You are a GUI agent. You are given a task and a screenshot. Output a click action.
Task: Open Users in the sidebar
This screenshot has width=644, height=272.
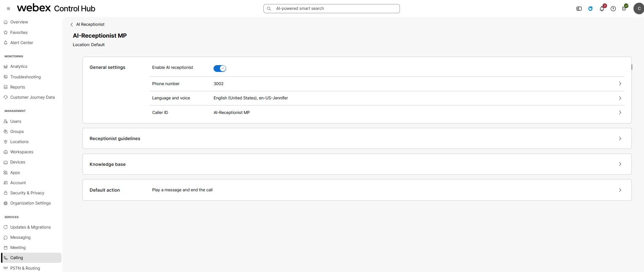coord(16,121)
